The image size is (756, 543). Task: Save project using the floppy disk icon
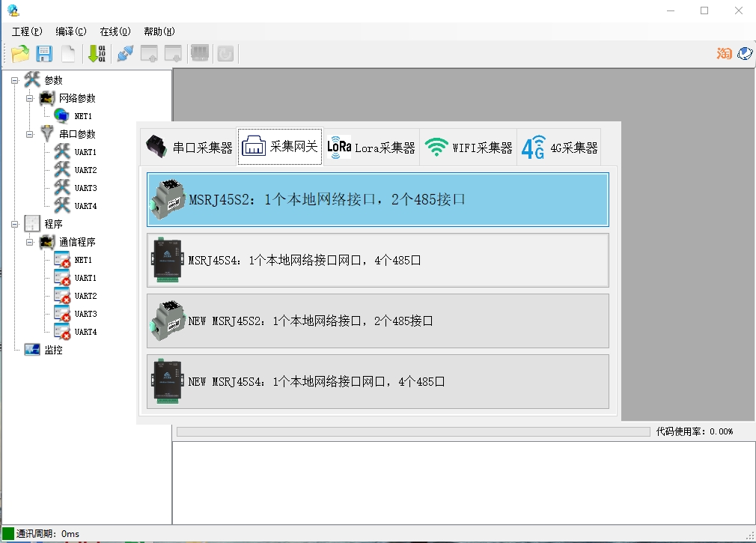[44, 53]
